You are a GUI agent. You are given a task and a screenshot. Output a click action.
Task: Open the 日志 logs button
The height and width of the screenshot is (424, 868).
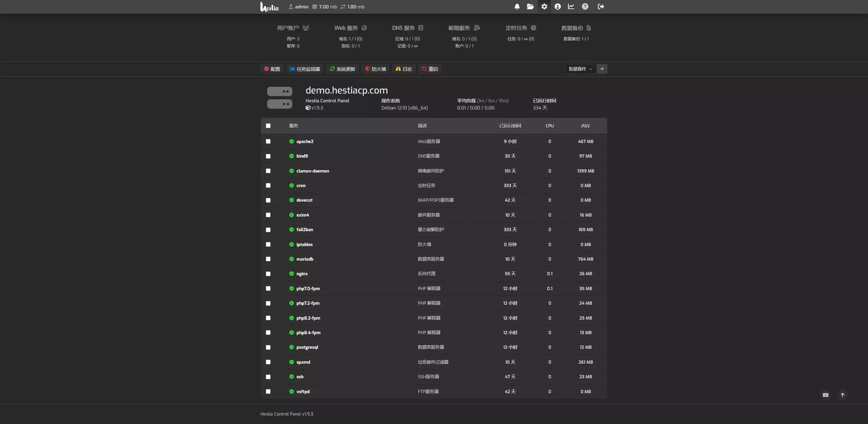click(404, 69)
